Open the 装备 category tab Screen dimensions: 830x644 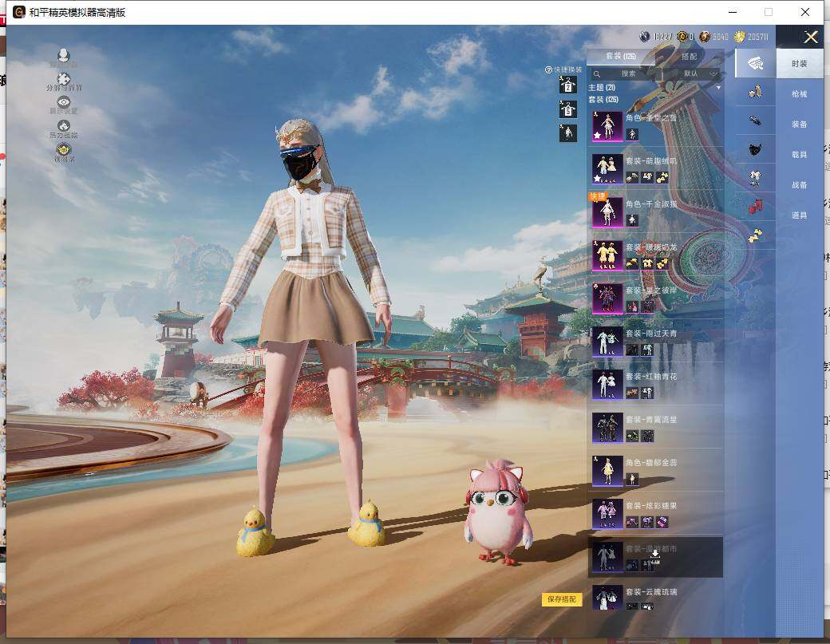(800, 124)
